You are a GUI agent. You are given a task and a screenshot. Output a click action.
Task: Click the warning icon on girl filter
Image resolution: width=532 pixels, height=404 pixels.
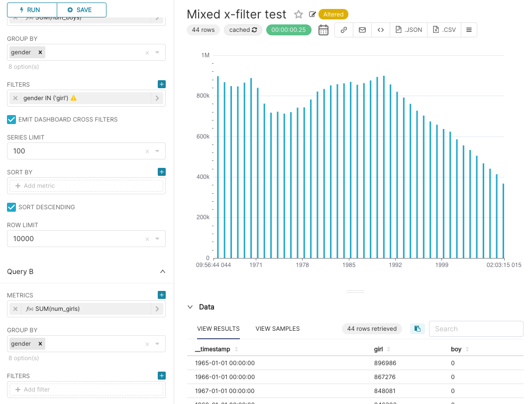coord(74,98)
